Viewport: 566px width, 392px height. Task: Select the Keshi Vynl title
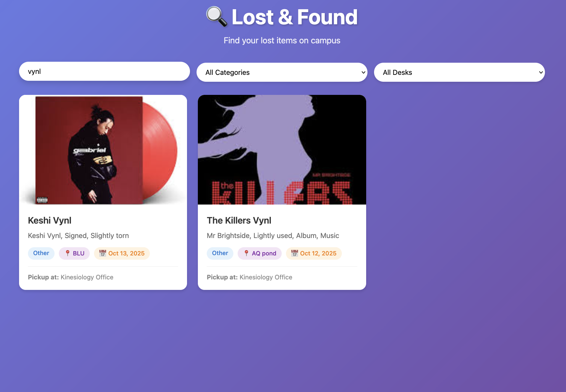tap(50, 220)
